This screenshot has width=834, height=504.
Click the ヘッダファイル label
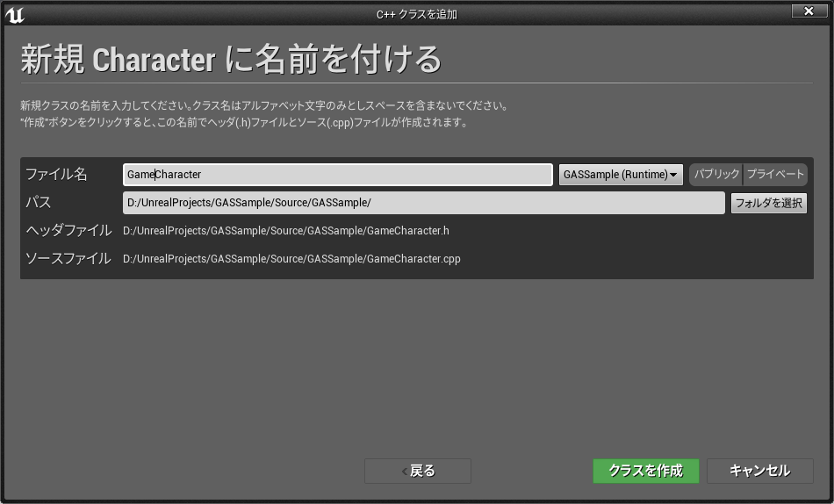[x=68, y=230]
